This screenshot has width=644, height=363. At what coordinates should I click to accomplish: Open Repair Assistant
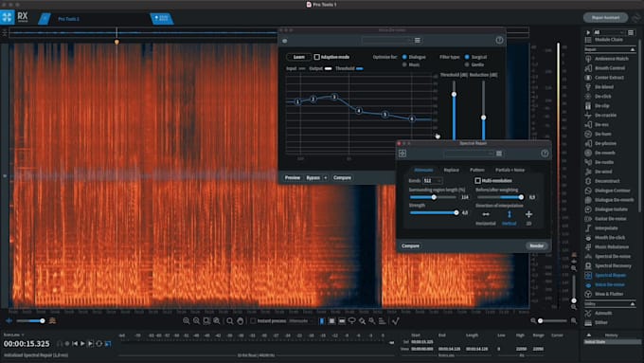pyautogui.click(x=605, y=18)
